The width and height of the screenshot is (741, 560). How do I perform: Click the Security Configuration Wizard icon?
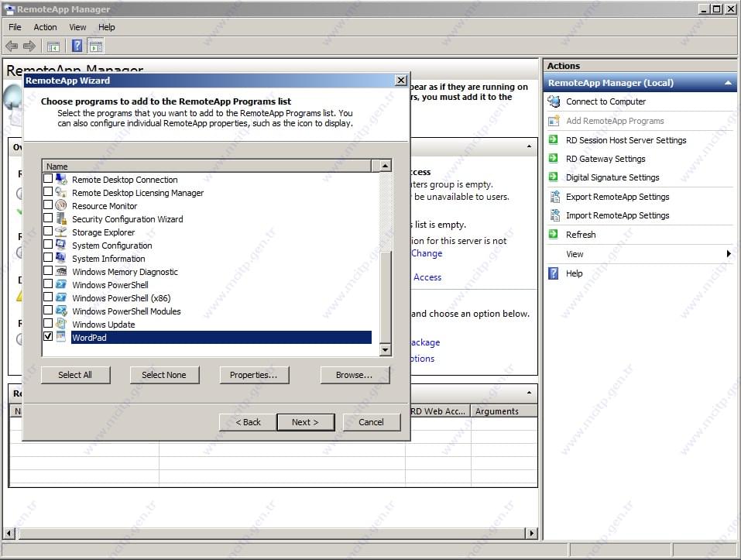click(61, 218)
